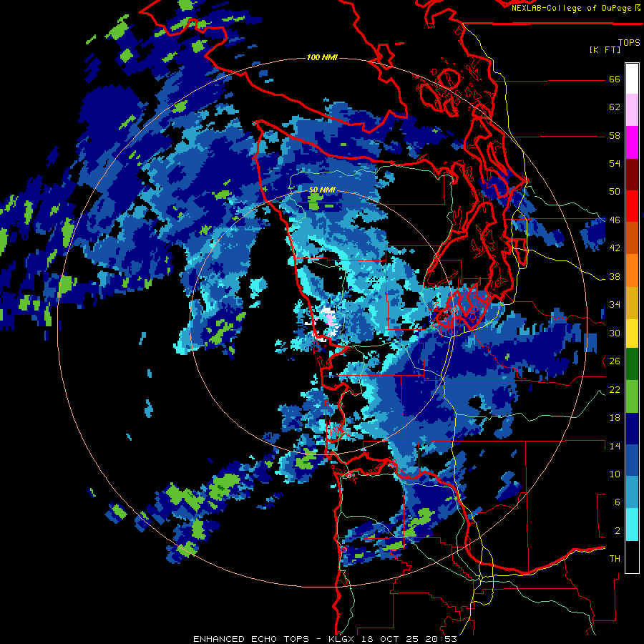
Task: Click the 20:53 time stamp
Action: [x=440, y=639]
